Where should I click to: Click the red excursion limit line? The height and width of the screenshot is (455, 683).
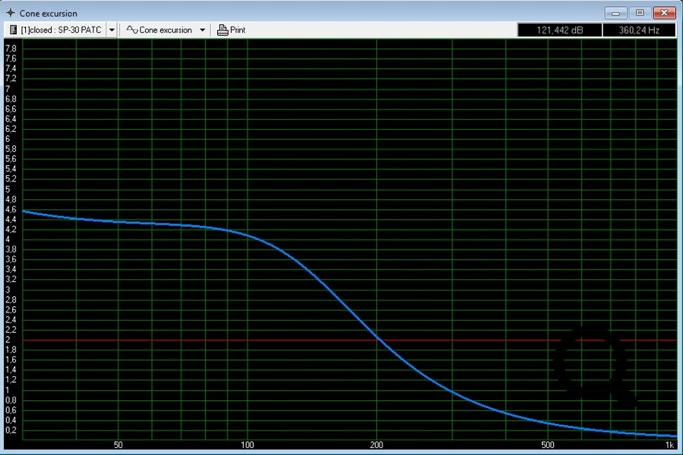(x=450, y=340)
